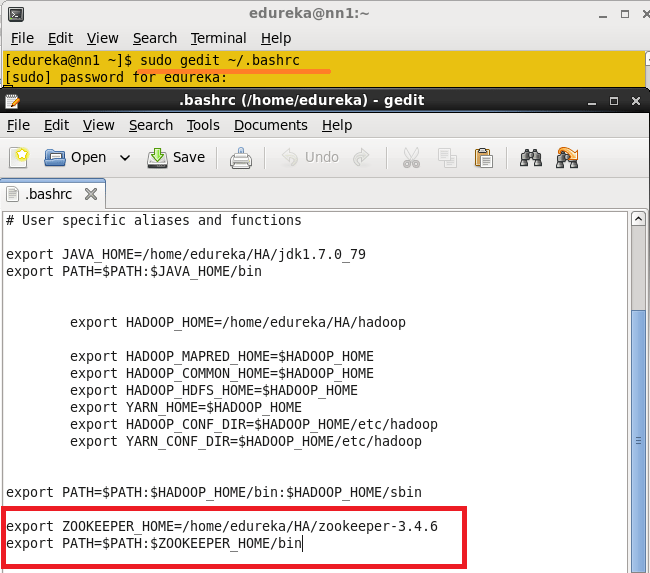Open the Terminal menu in the terminal window

coord(218,38)
